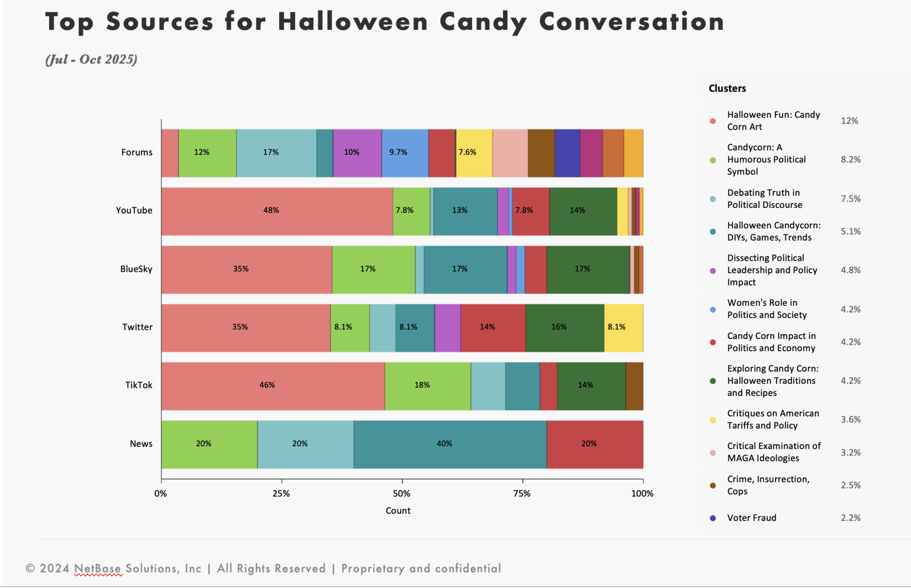
Task: Click the Count axis title
Action: (398, 511)
